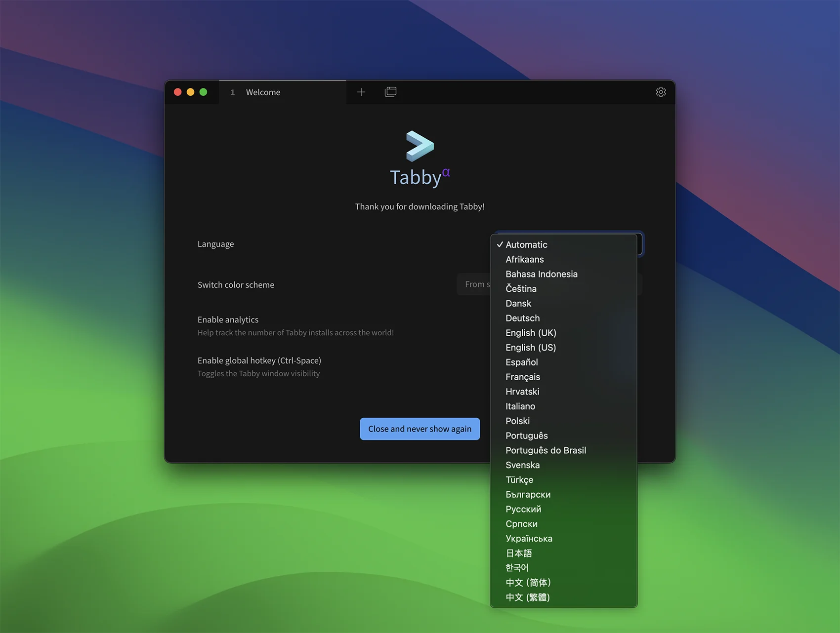Click Enable global hotkey (Ctrl-Space) label

point(259,360)
